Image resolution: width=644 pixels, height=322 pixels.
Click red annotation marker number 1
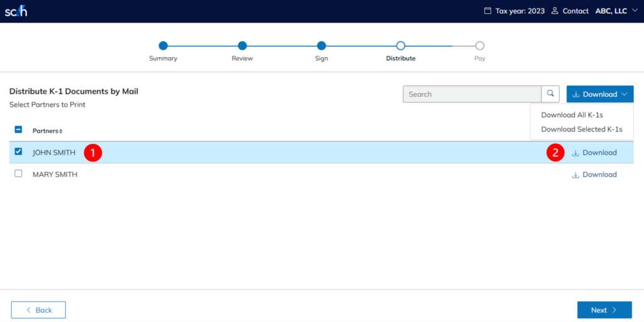[93, 152]
